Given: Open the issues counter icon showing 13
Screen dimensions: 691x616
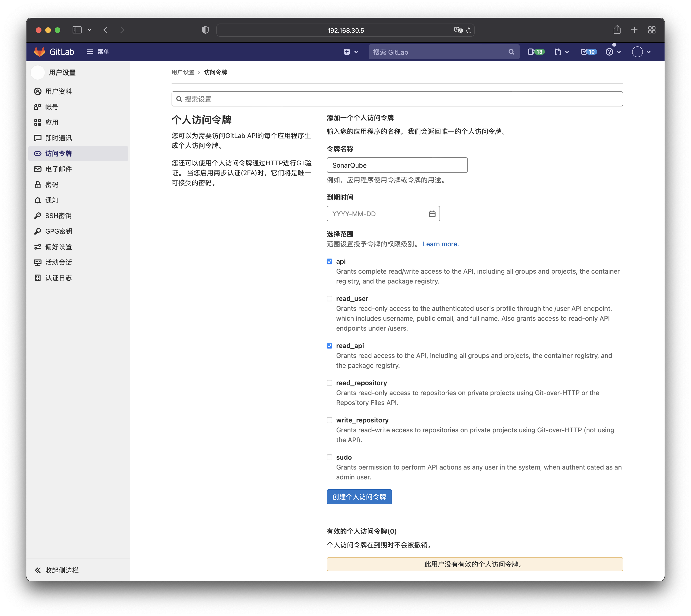Looking at the screenshot, I should tap(536, 52).
